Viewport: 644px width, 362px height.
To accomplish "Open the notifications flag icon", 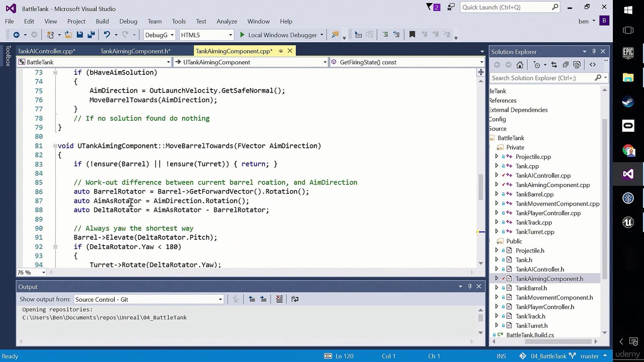I will coord(432,7).
